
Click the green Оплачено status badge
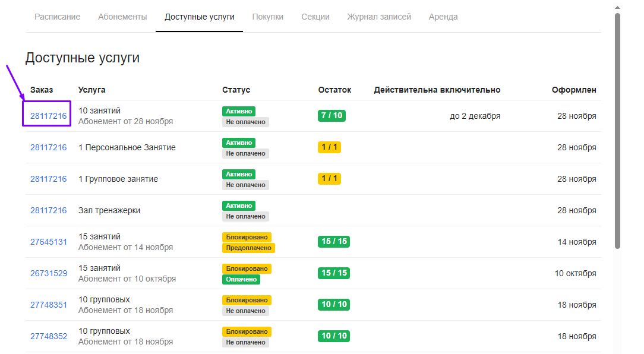[241, 279]
